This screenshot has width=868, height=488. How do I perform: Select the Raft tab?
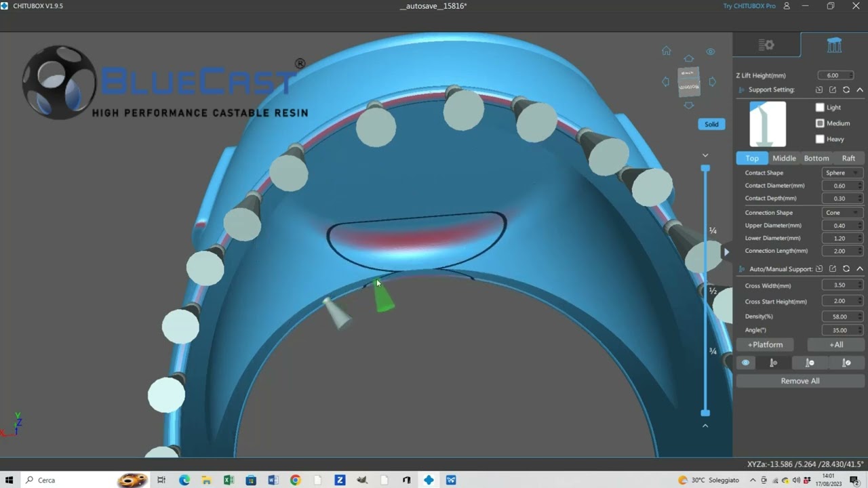pos(848,158)
